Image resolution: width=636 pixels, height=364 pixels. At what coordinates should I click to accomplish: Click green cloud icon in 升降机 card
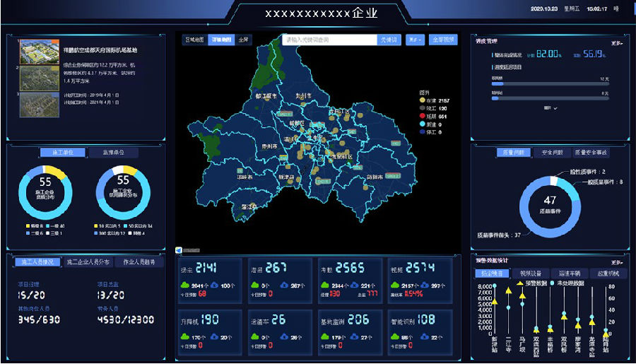pyautogui.click(x=185, y=337)
